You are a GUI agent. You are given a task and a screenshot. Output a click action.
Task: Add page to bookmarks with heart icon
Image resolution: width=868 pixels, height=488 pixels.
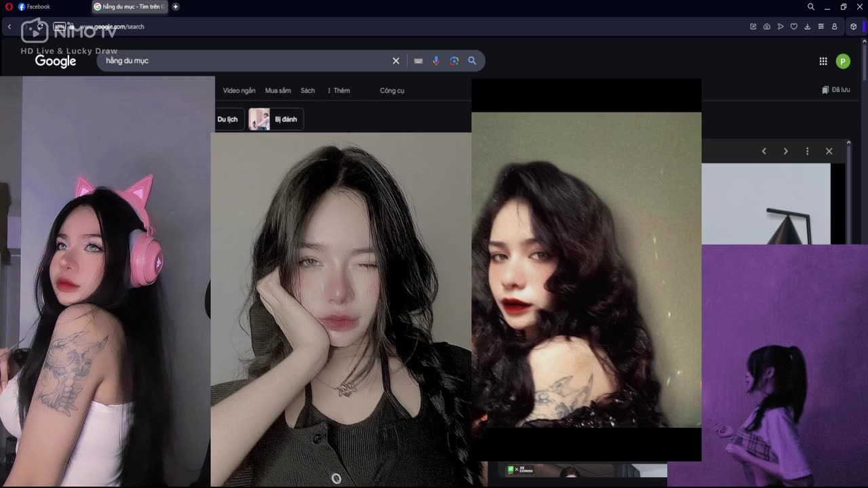(x=794, y=26)
